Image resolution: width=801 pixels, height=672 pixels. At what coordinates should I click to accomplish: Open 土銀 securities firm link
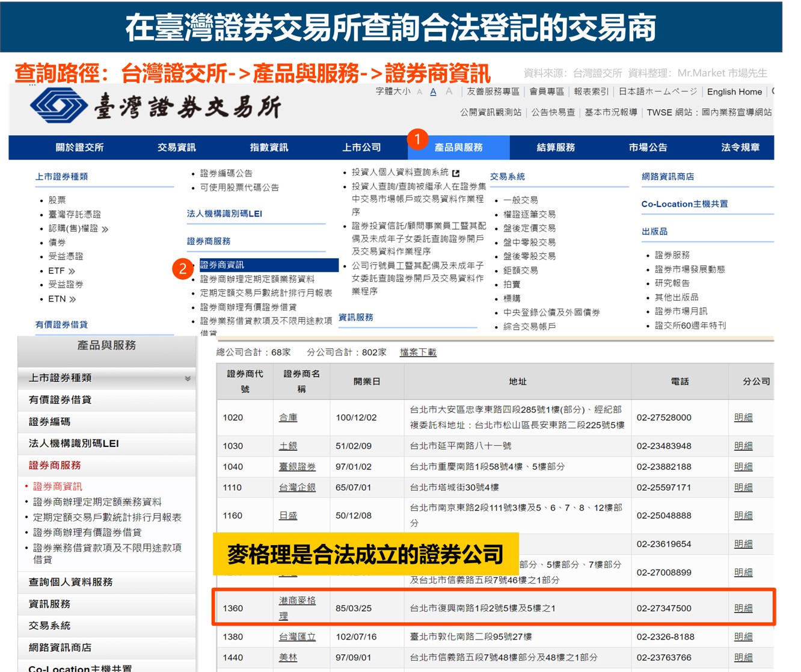pos(288,446)
